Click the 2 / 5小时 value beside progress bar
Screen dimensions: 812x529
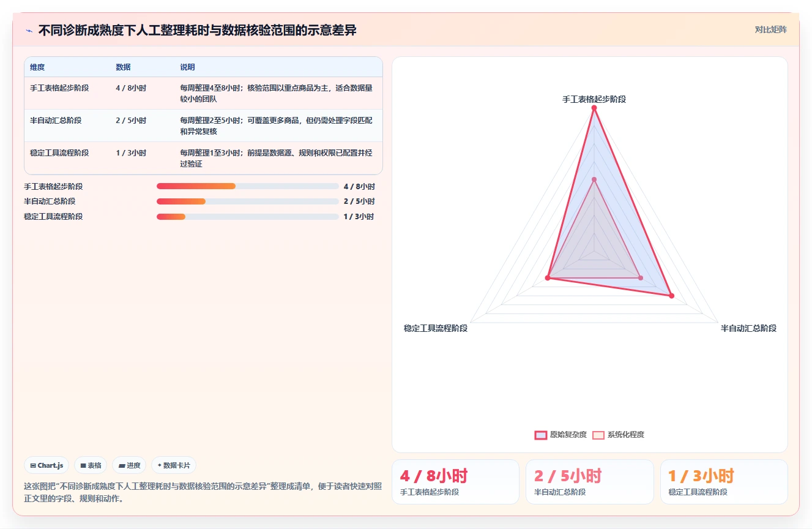click(x=359, y=201)
